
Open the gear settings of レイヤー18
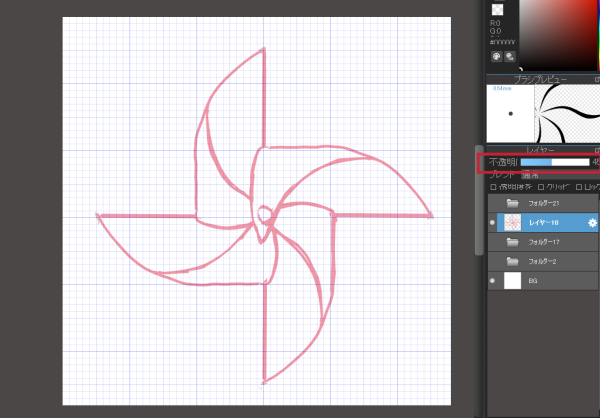point(592,223)
